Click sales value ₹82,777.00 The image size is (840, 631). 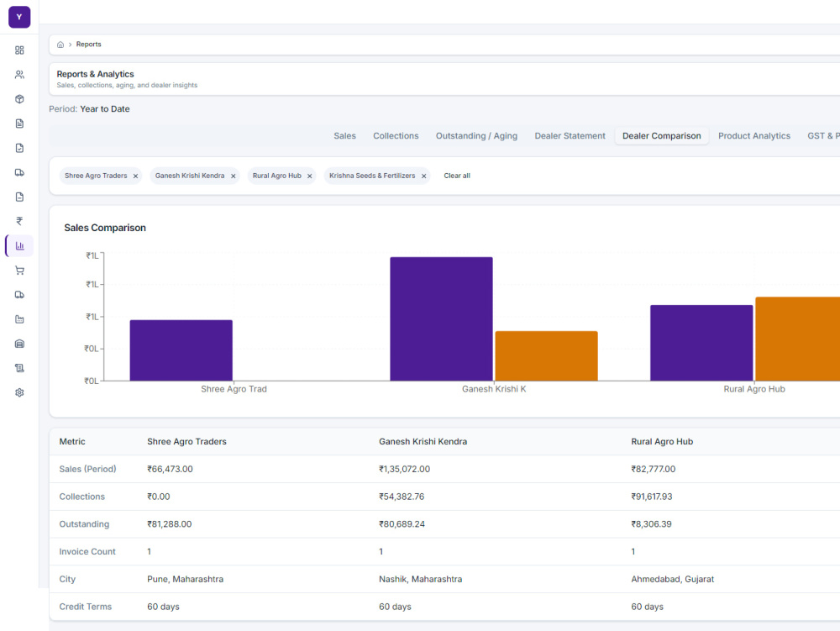click(x=653, y=469)
